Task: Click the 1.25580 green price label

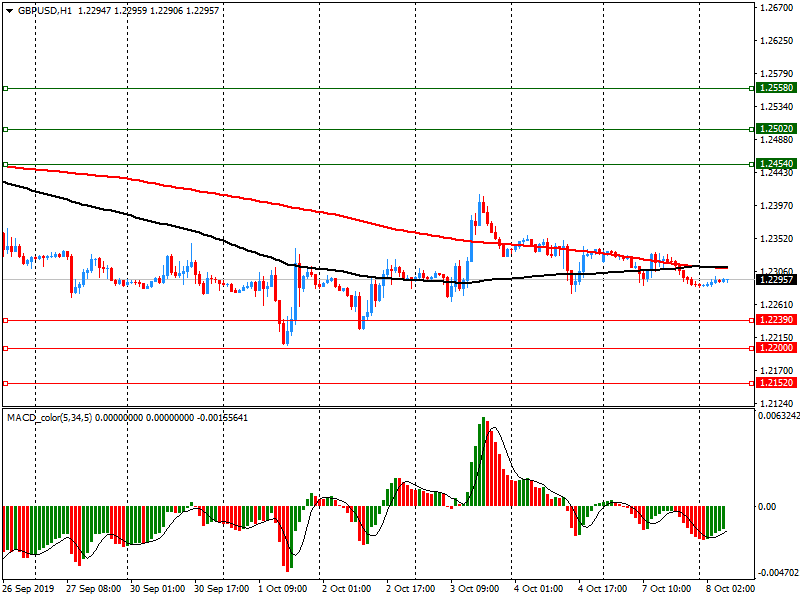Action: tap(776, 89)
